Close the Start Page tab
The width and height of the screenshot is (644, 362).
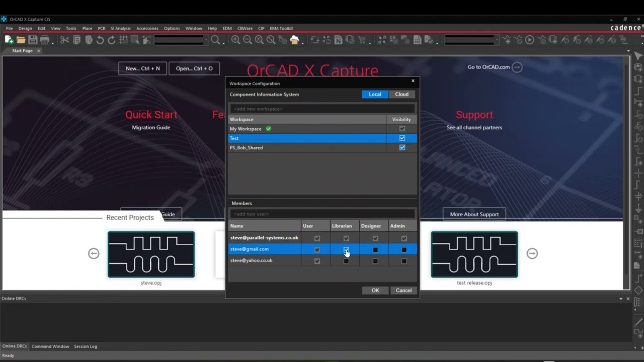tap(38, 51)
